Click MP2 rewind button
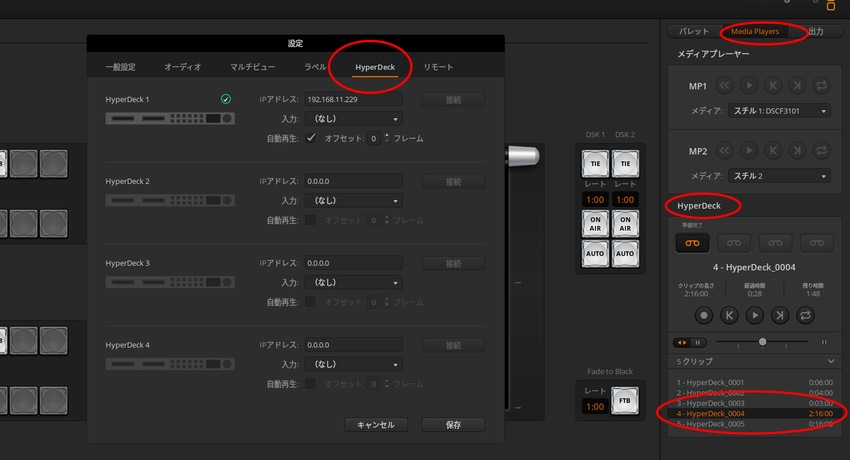 pos(725,151)
